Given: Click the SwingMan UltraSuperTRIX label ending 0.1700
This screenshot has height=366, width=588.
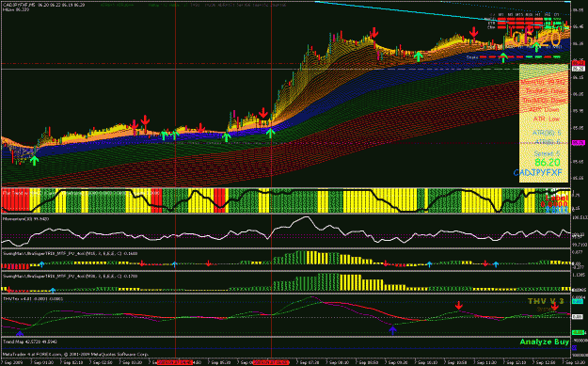Looking at the screenshot, I should (x=71, y=276).
